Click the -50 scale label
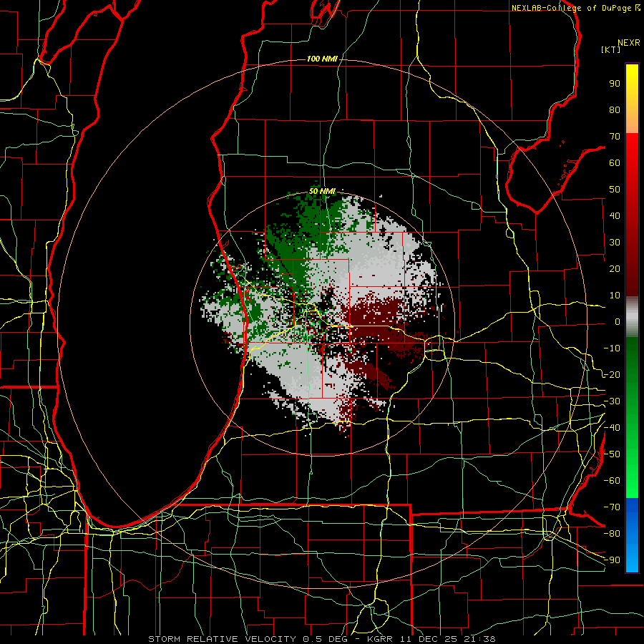 coord(612,454)
